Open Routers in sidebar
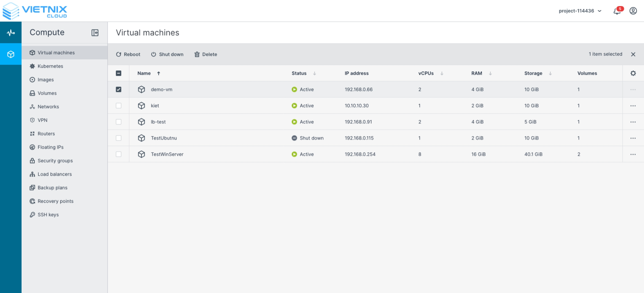 tap(65, 134)
